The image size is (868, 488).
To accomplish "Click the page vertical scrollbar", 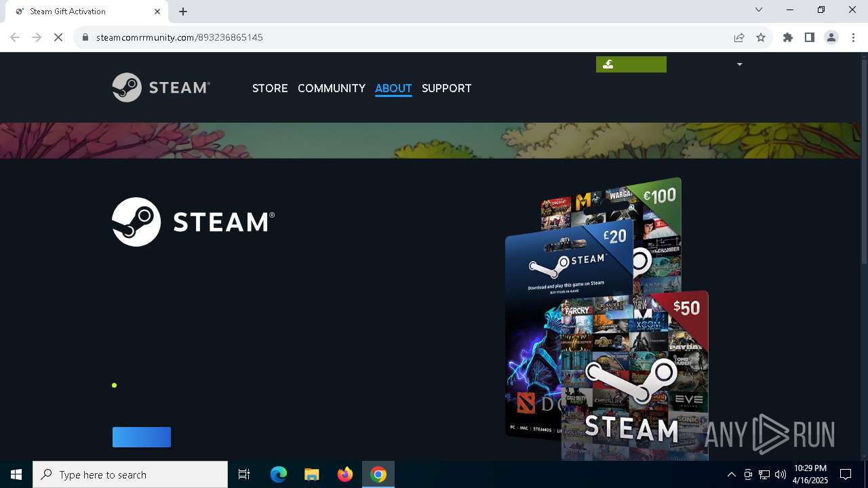I will pos(864,163).
